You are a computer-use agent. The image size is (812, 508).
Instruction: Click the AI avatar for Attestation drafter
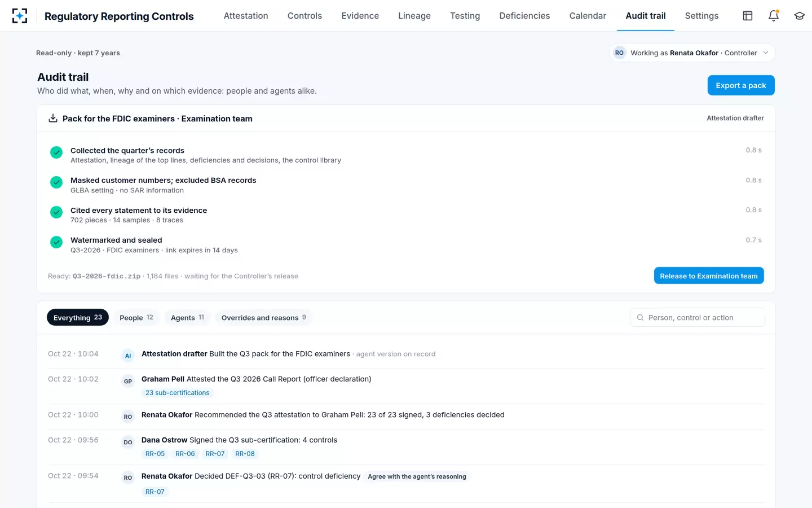click(x=128, y=356)
